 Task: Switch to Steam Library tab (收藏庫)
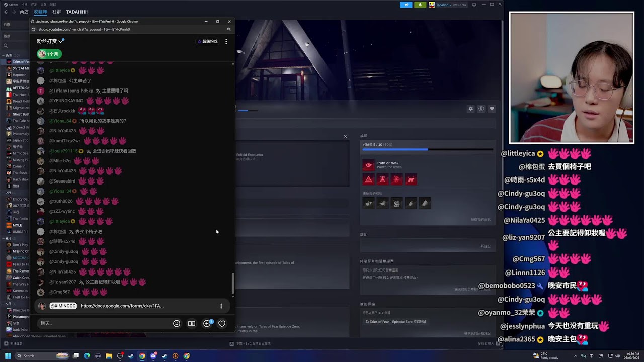pyautogui.click(x=40, y=12)
